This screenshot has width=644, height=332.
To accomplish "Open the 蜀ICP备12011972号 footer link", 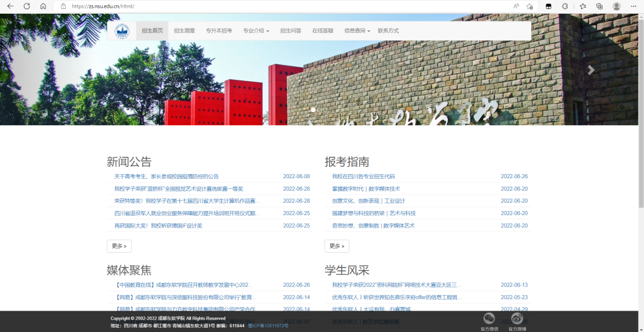I will click(268, 325).
